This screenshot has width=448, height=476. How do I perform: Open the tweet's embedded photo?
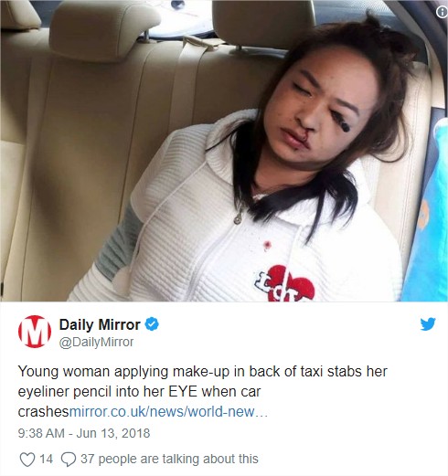click(224, 151)
